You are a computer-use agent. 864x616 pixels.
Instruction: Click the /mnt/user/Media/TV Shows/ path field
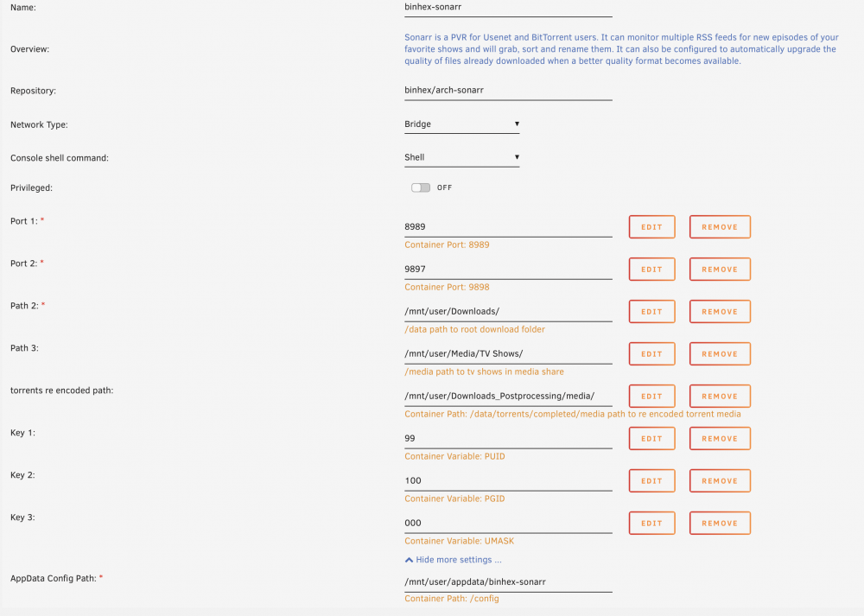(x=508, y=354)
